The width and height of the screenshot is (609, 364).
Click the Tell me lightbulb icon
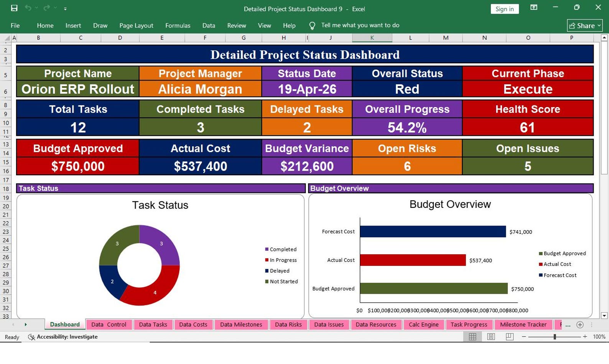[312, 26]
